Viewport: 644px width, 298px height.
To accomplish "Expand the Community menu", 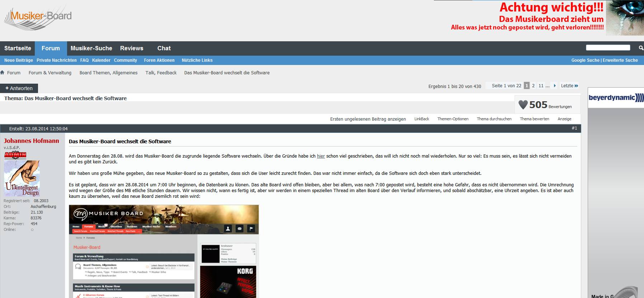I will [126, 60].
